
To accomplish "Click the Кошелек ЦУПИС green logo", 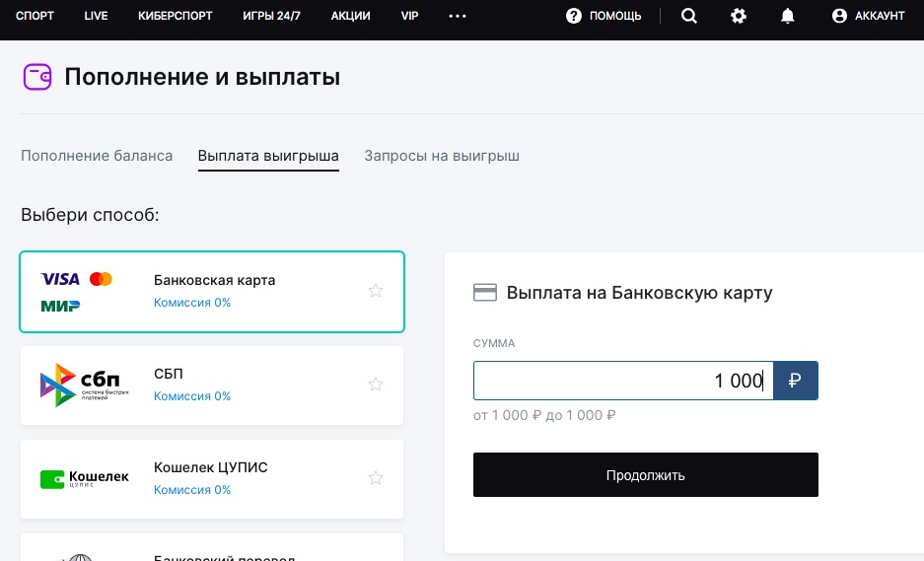I will (84, 478).
